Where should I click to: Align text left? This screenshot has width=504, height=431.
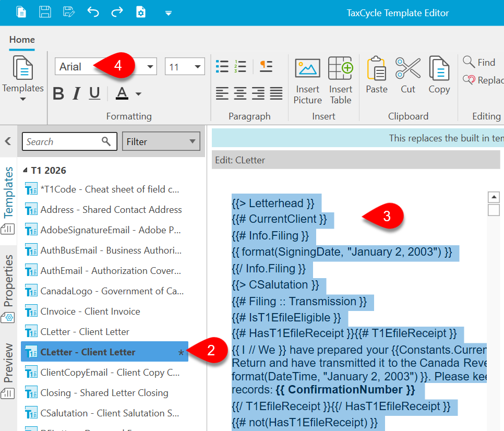(x=222, y=93)
